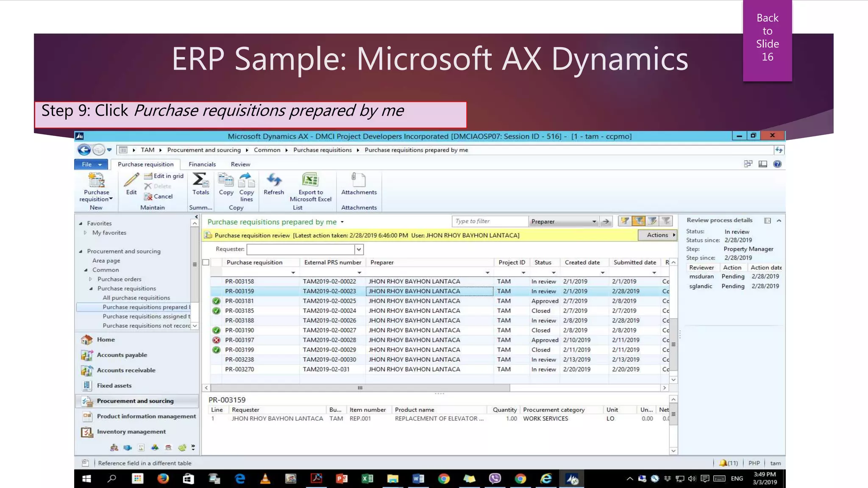Open the list view title dropdown
This screenshot has width=868, height=488.
(x=342, y=222)
